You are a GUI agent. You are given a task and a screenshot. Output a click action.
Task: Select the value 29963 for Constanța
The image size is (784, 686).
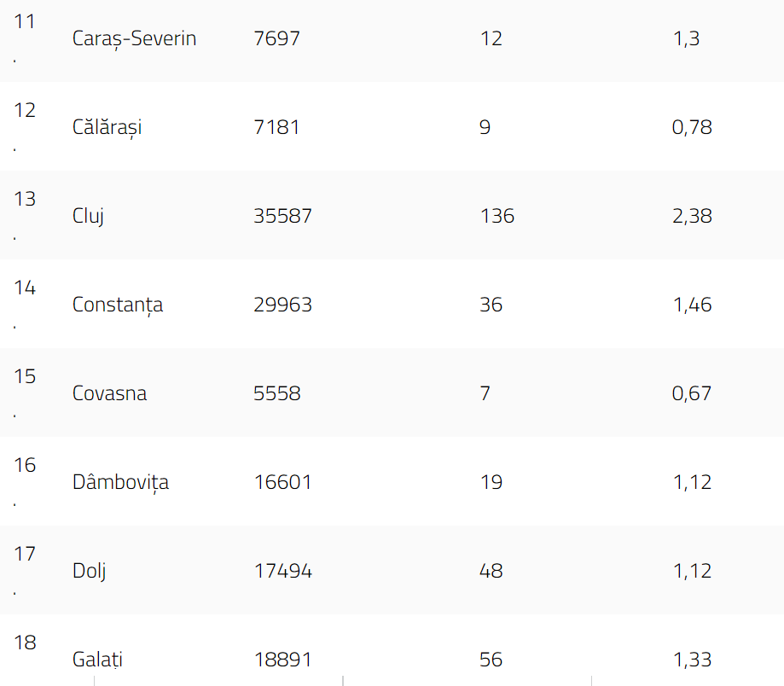coord(282,305)
